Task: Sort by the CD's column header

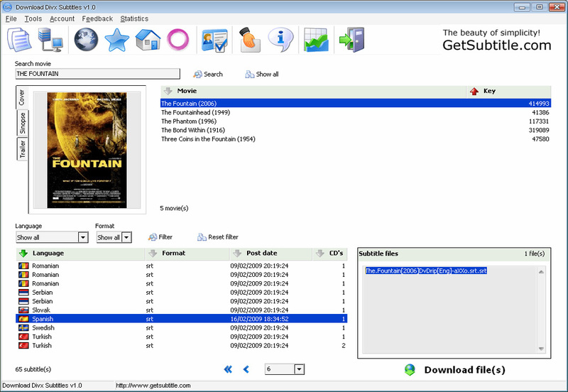Action: [330, 254]
